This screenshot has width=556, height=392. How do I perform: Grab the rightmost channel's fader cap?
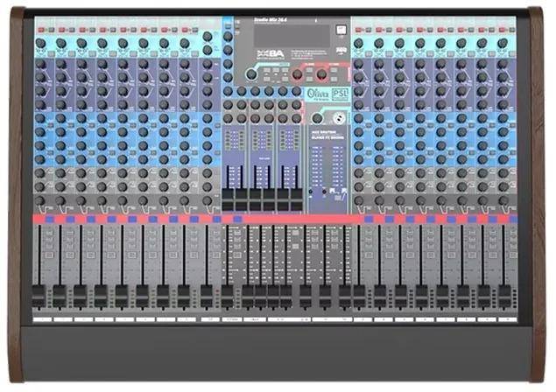pos(503,297)
